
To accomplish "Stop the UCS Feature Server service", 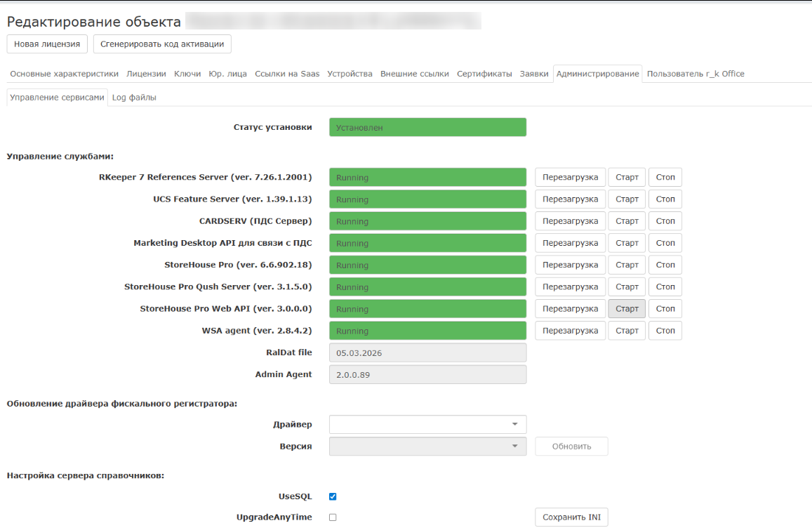I will pos(665,199).
